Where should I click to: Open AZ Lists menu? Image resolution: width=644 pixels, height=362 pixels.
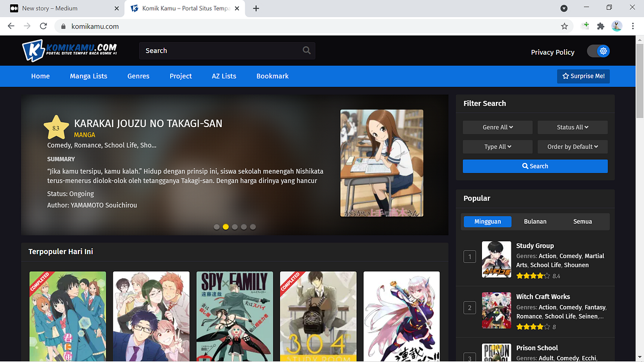[224, 76]
